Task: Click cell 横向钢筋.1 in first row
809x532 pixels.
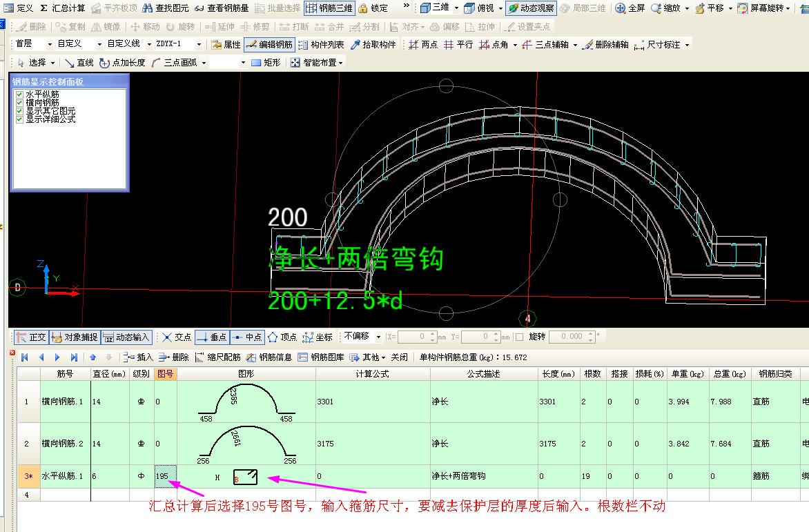Action: point(66,402)
